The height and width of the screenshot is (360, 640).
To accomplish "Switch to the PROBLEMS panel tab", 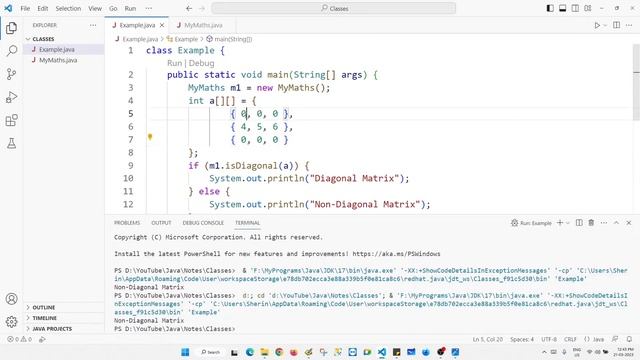I will click(127, 223).
